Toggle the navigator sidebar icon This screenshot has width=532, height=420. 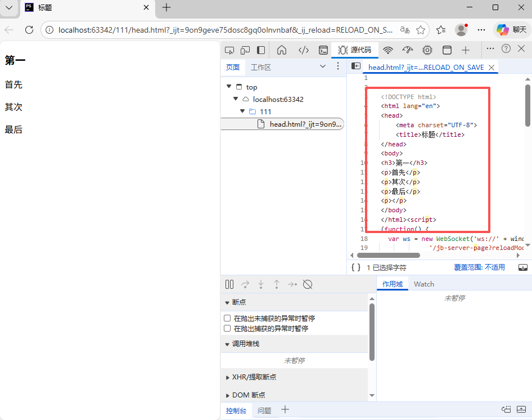(356, 66)
